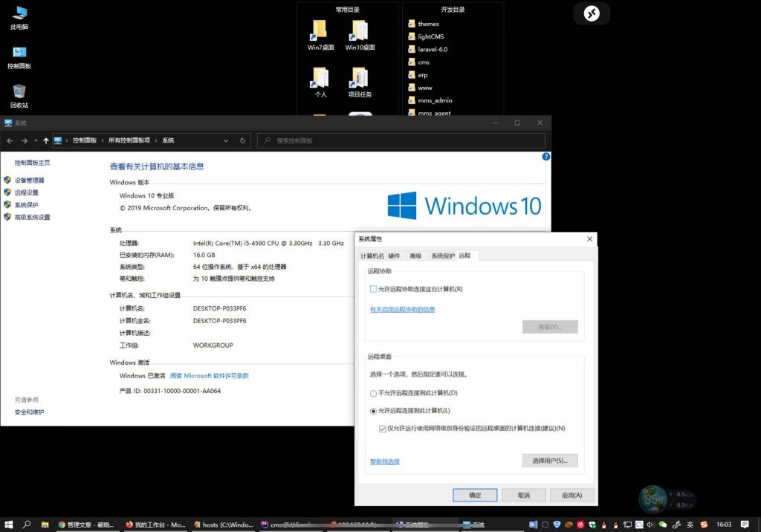
Task: Open 此电脑 desktop icon
Action: [x=19, y=18]
